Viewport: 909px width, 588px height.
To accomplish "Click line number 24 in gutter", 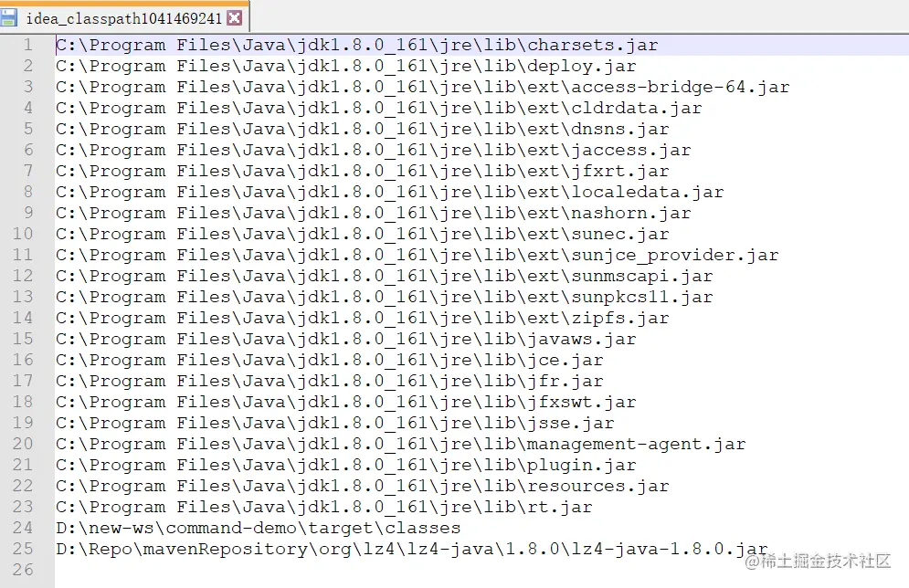I will (23, 528).
